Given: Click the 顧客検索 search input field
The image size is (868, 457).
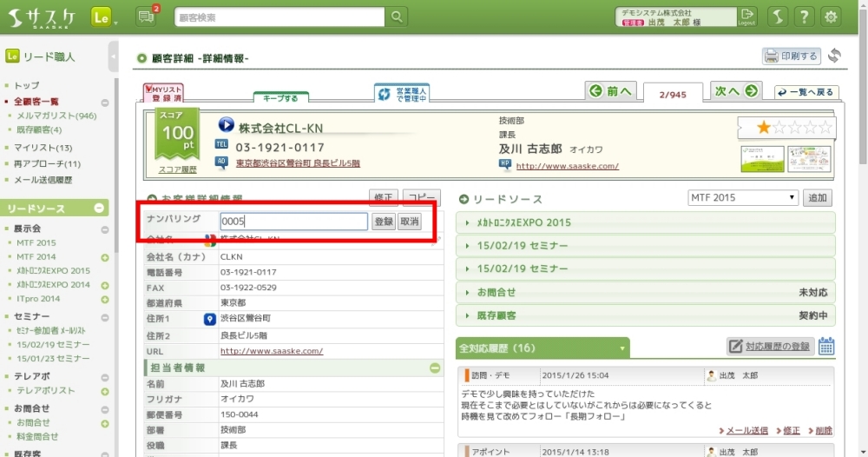Looking at the screenshot, I should tap(278, 17).
